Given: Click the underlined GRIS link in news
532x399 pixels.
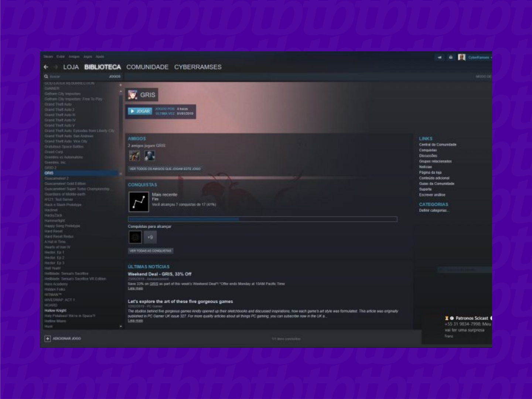Looking at the screenshot, I should 154,284.
